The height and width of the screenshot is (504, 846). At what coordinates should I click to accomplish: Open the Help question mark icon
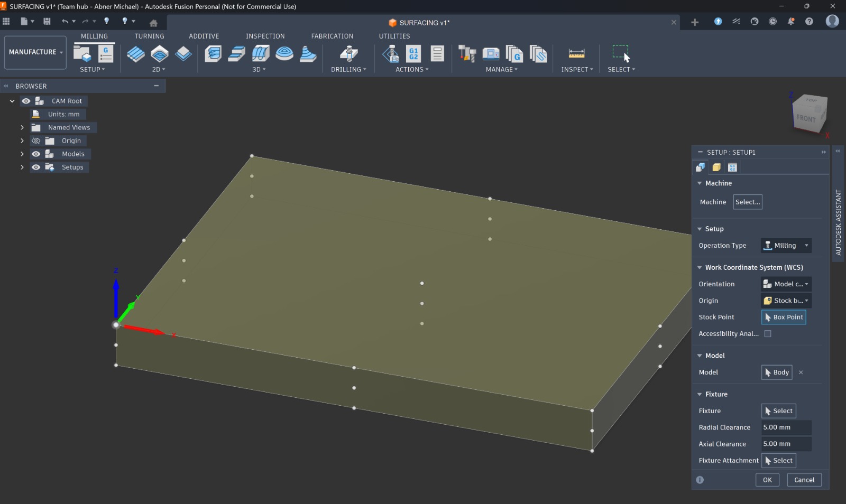pyautogui.click(x=809, y=21)
